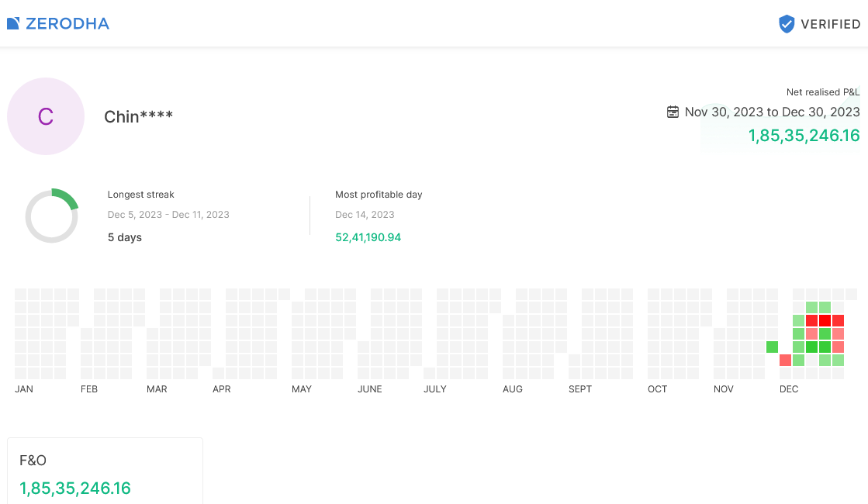The image size is (868, 504).
Task: Click the longest streak donut chart
Action: [x=52, y=216]
